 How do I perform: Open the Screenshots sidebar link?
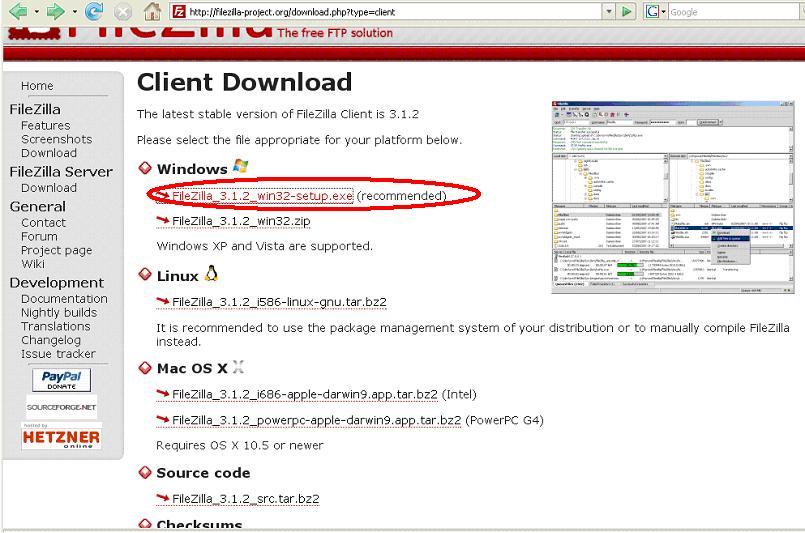tap(56, 139)
